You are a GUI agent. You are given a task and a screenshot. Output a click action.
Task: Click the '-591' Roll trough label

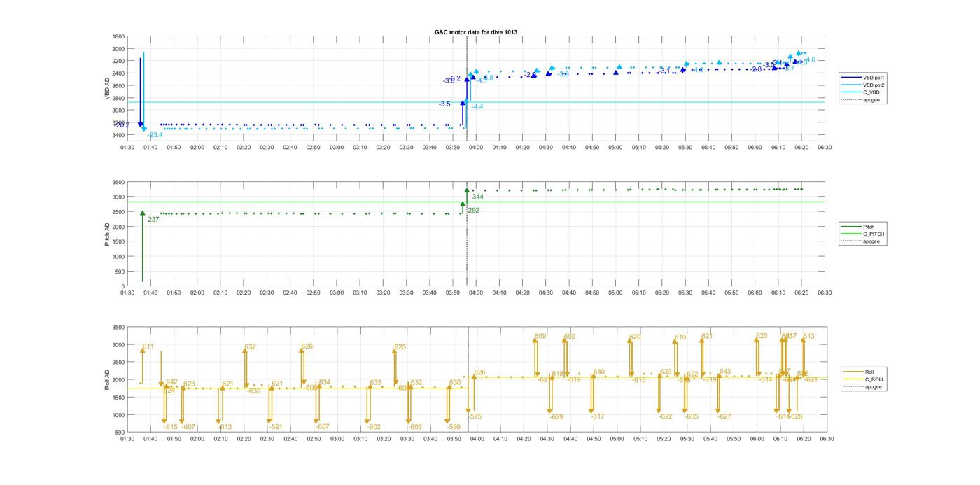click(x=276, y=427)
